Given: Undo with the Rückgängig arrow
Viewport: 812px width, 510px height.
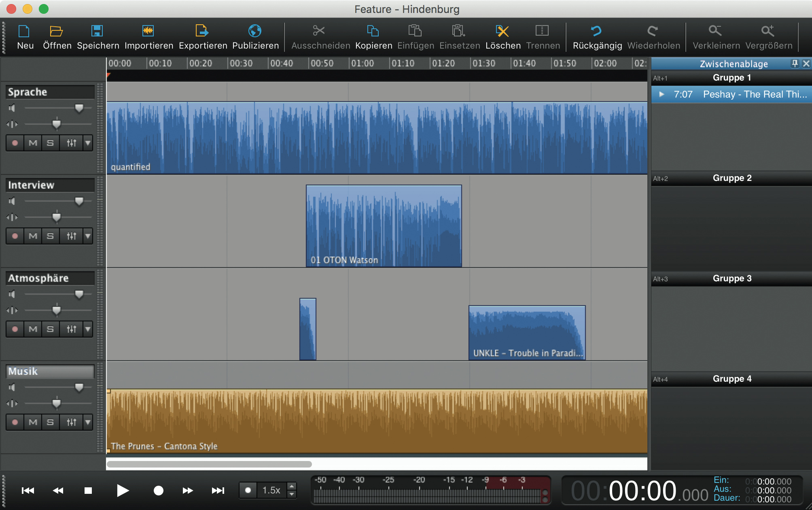Looking at the screenshot, I should coord(596,31).
